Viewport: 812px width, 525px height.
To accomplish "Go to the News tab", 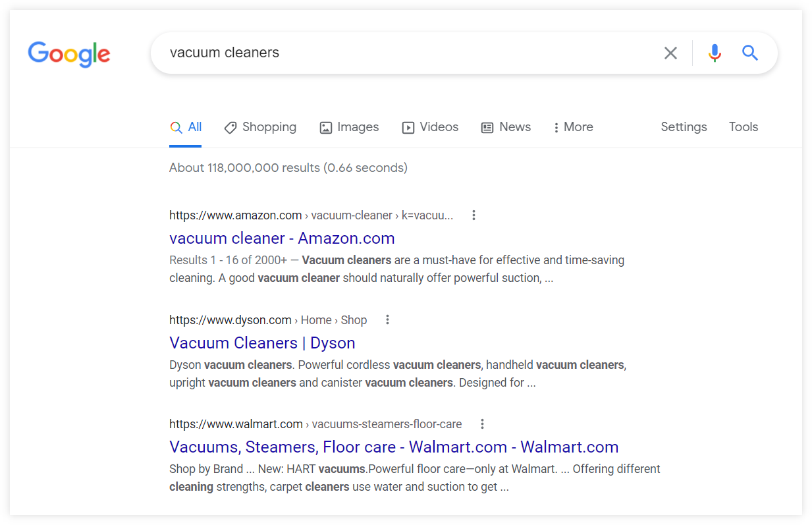I will click(x=506, y=127).
